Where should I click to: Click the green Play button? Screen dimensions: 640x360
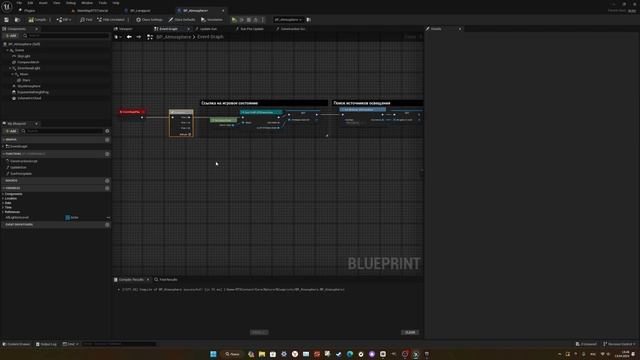(x=234, y=20)
